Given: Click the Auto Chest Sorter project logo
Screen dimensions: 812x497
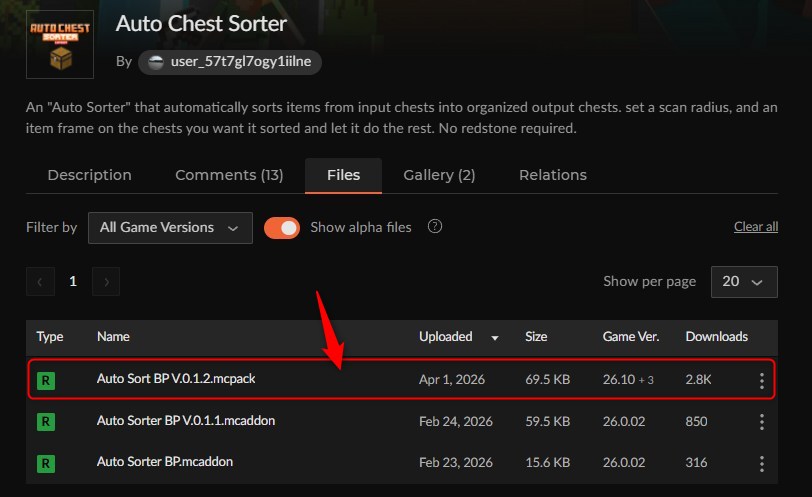Looking at the screenshot, I should coord(60,45).
